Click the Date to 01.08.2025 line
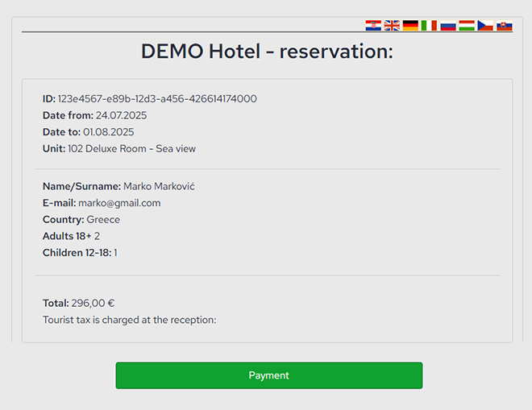 (88, 132)
